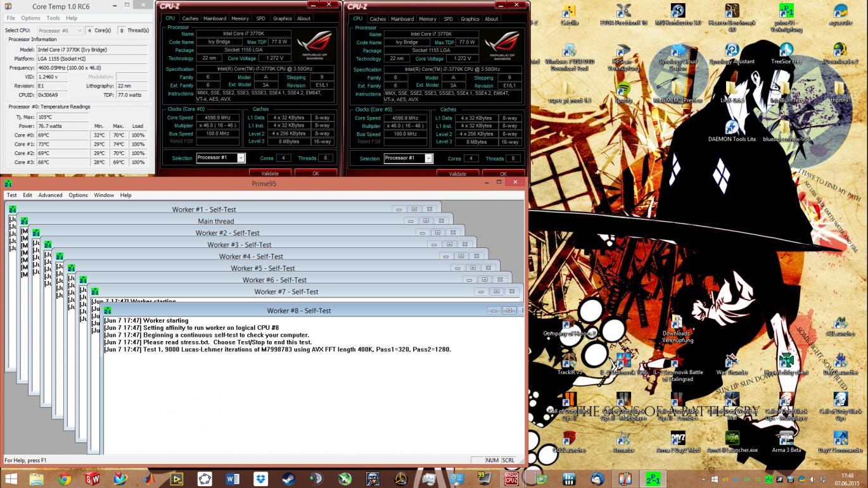Open Heaven Benchmark 4.0 icon
This screenshot has height=488, width=868.
732,18
